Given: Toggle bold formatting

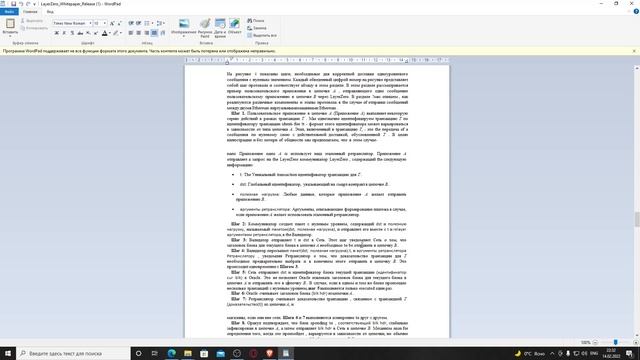Looking at the screenshot, I should point(56,33).
